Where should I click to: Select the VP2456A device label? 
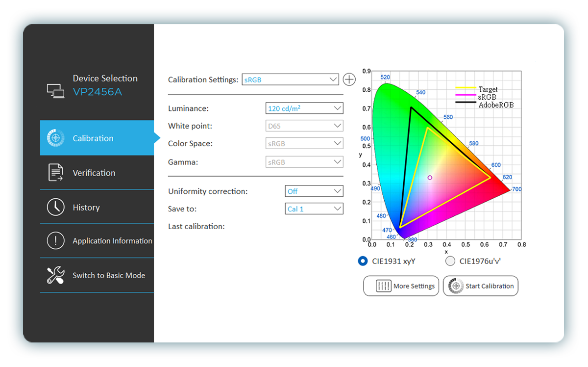pyautogui.click(x=96, y=91)
